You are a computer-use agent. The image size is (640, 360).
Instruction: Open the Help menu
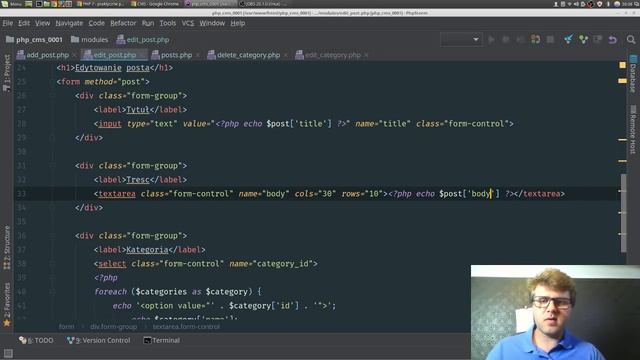238,23
